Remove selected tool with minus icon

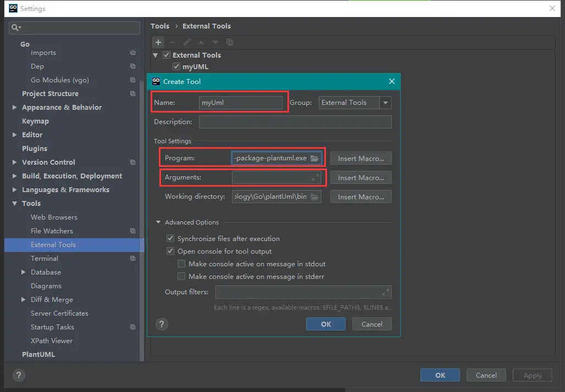tap(173, 42)
